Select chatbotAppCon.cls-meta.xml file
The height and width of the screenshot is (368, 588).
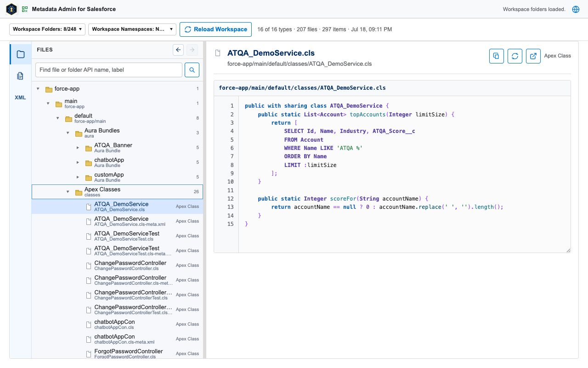[x=117, y=339]
